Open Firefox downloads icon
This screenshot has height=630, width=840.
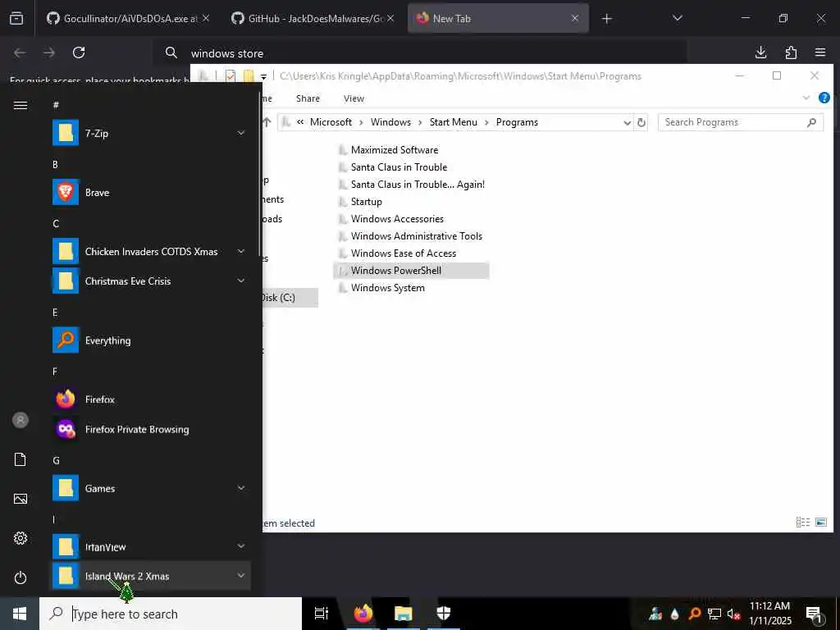[760, 52]
